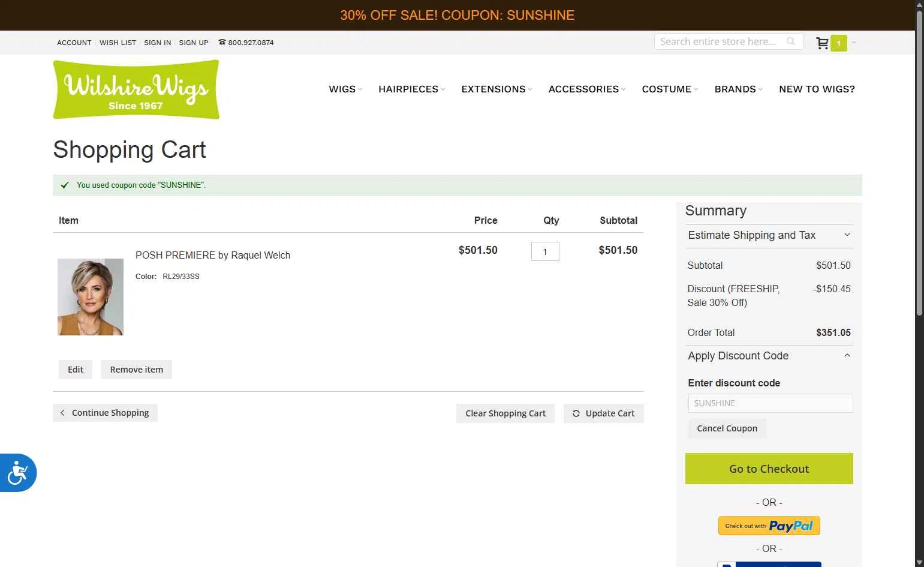
Task: Click the quantity input box
Action: [x=545, y=251]
